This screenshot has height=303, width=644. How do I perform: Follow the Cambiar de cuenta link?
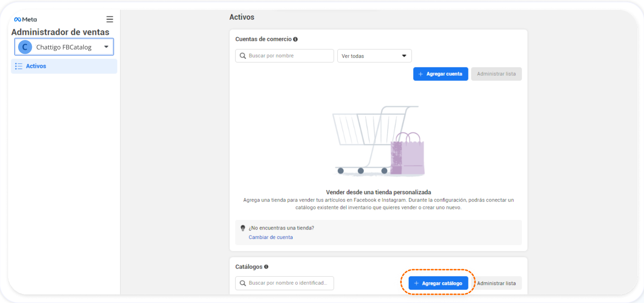271,237
